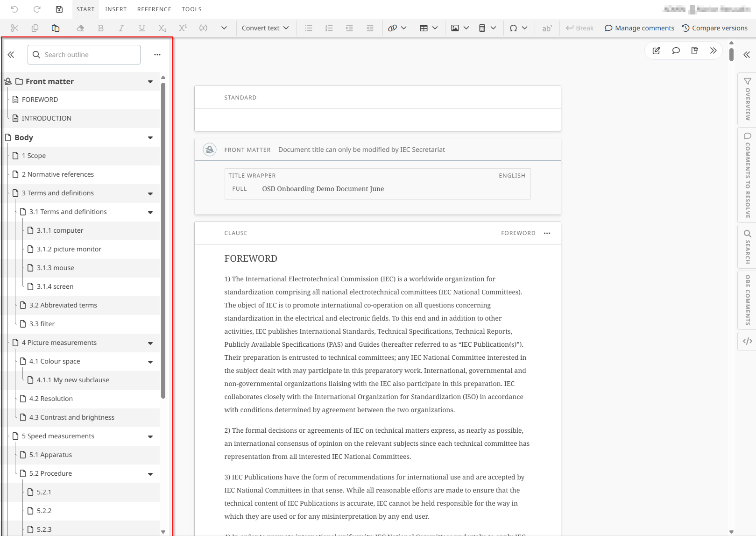Click the bulleted list icon
Screen dimensions: 756x536
tap(308, 28)
